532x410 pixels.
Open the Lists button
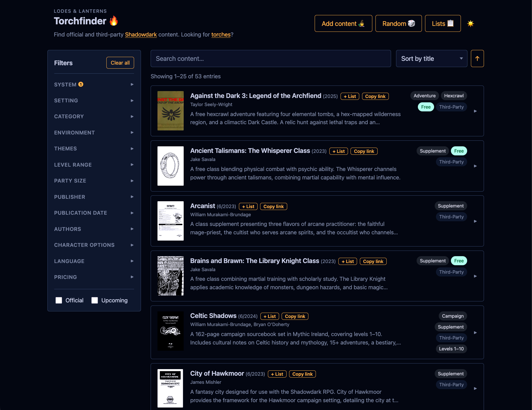point(443,23)
